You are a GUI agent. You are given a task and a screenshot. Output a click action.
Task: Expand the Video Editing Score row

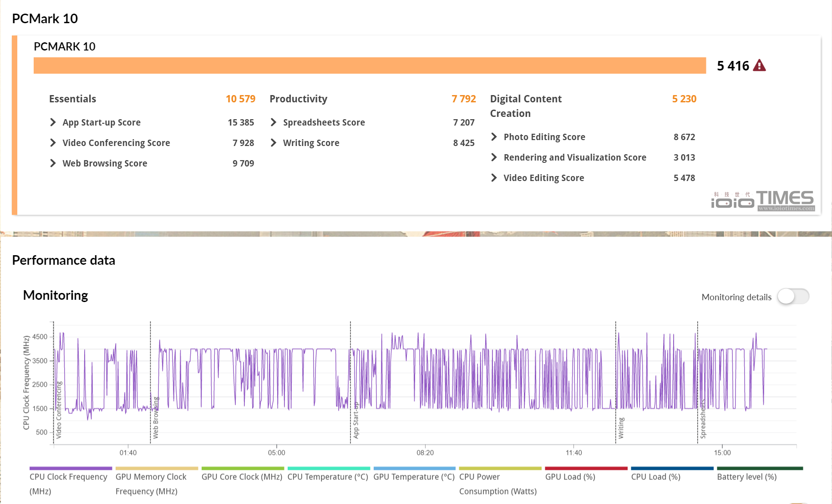pyautogui.click(x=494, y=178)
